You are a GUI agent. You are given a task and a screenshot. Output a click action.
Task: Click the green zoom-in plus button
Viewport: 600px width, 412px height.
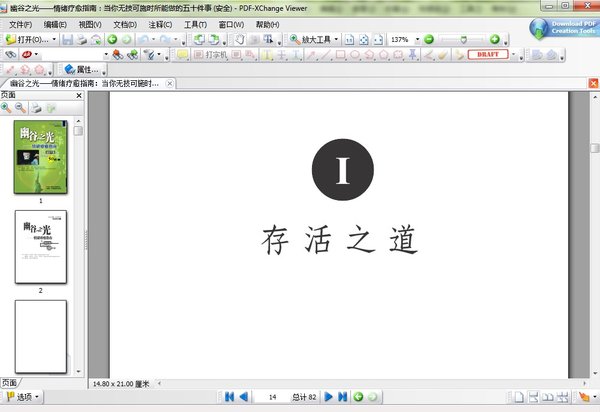click(x=494, y=39)
